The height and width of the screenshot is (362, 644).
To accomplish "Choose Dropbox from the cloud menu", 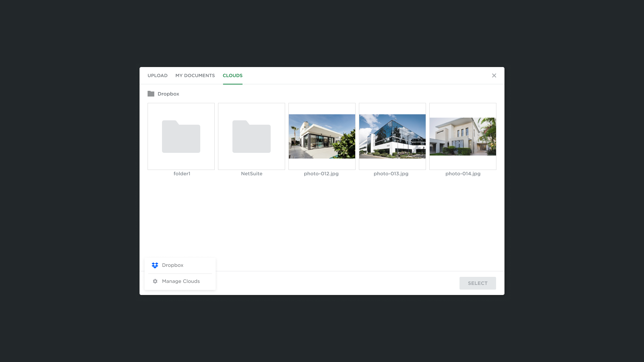I will pyautogui.click(x=180, y=265).
